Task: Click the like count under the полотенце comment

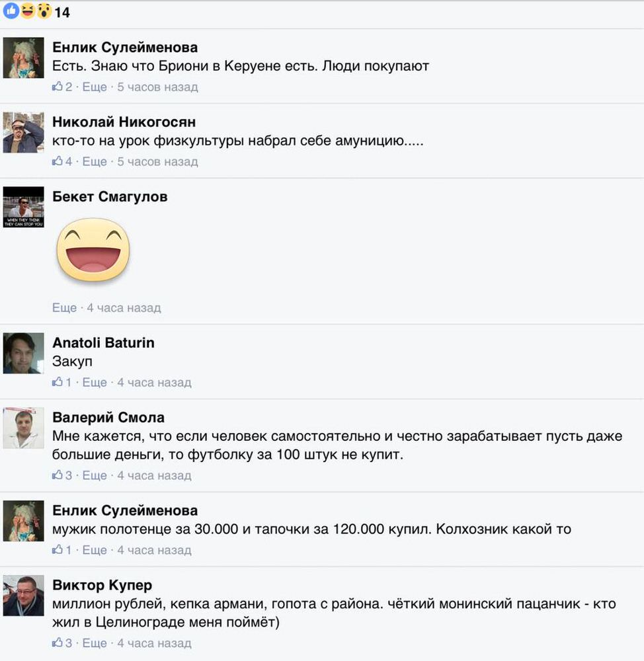Action: pos(69,550)
